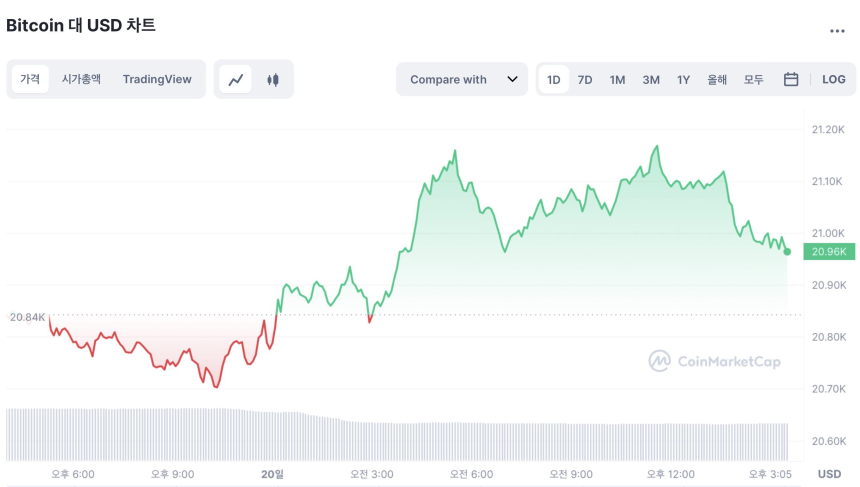Select the 1M time range

[x=617, y=79]
